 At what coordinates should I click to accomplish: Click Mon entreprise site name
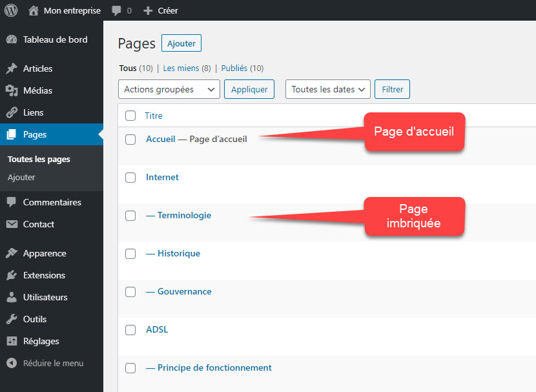(x=72, y=10)
